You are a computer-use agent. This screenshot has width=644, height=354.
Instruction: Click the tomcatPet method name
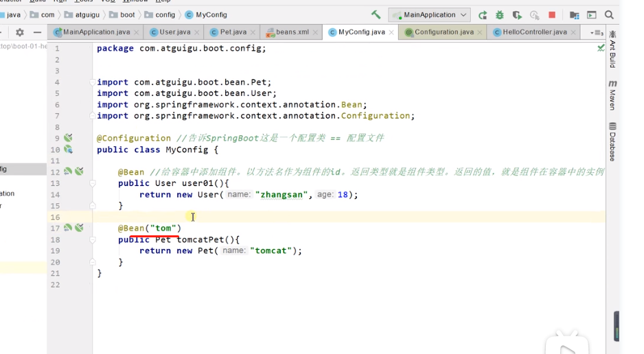pos(200,239)
